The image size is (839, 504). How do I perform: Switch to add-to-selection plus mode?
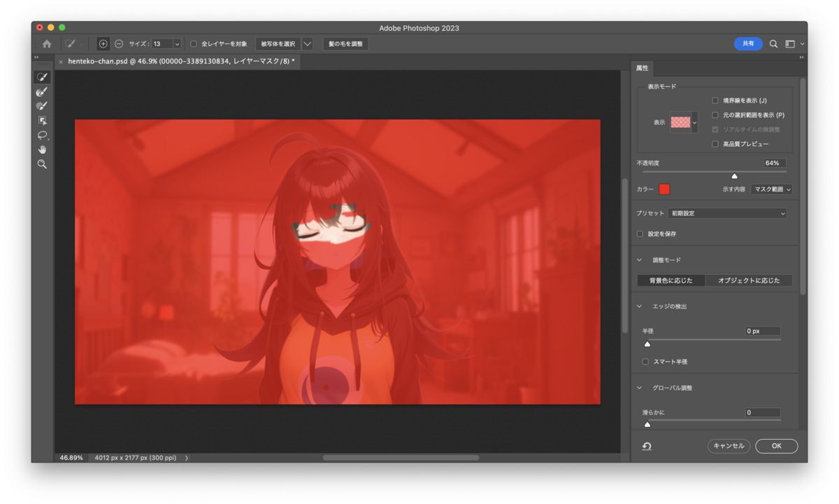(x=103, y=44)
